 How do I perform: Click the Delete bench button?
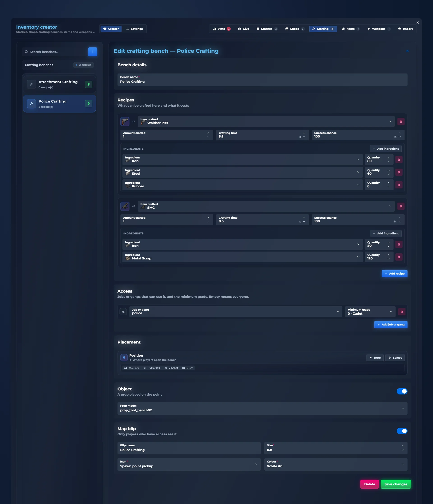pos(369,484)
